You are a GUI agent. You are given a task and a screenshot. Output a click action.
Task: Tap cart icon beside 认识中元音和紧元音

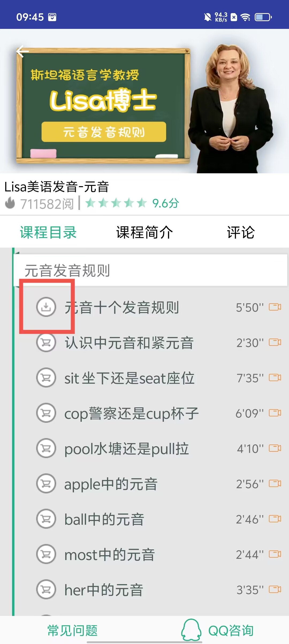click(46, 342)
